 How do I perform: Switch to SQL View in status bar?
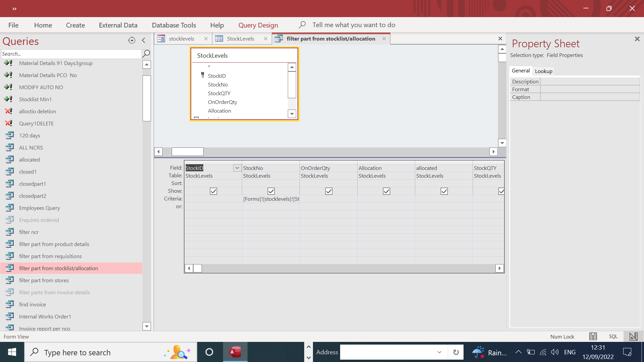(613, 337)
